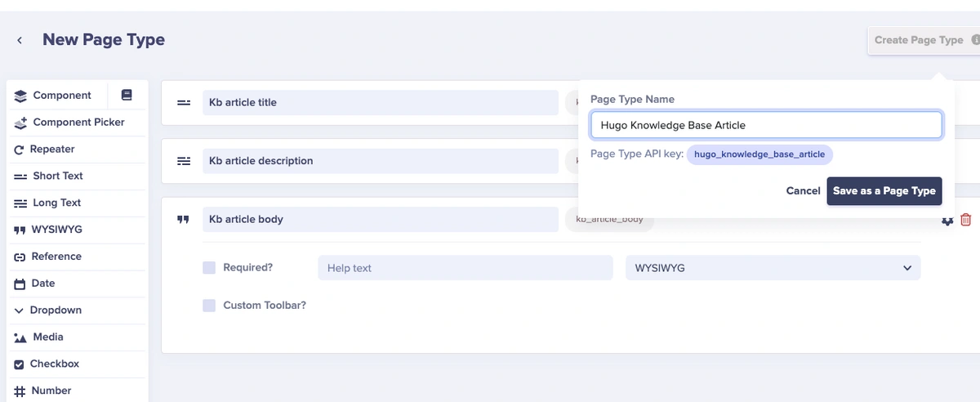This screenshot has height=402, width=980.
Task: Go back using the left chevron arrow
Action: 20,40
